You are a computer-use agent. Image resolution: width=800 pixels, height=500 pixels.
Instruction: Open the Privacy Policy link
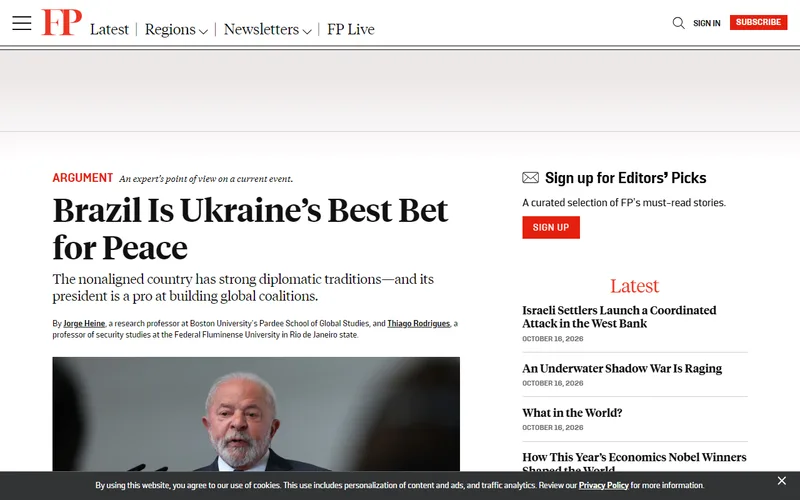coord(603,485)
